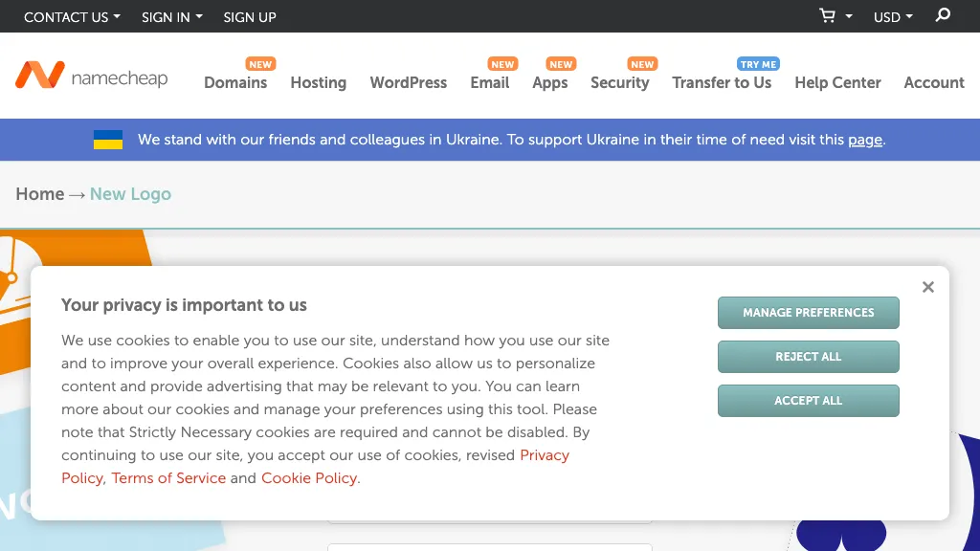Viewport: 980px width, 551px height.
Task: Click REJECT ALL cookies
Action: tap(808, 356)
